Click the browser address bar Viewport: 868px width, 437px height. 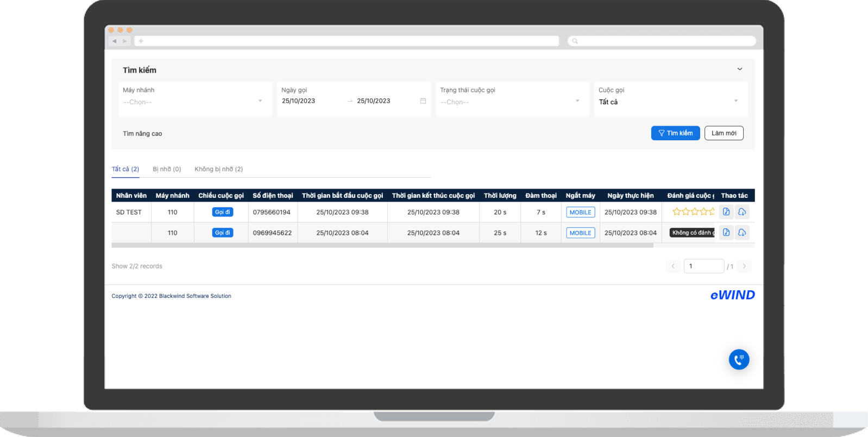[x=347, y=41]
